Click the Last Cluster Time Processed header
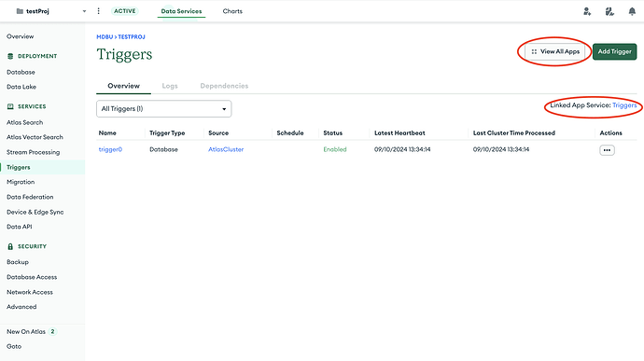 click(x=514, y=133)
